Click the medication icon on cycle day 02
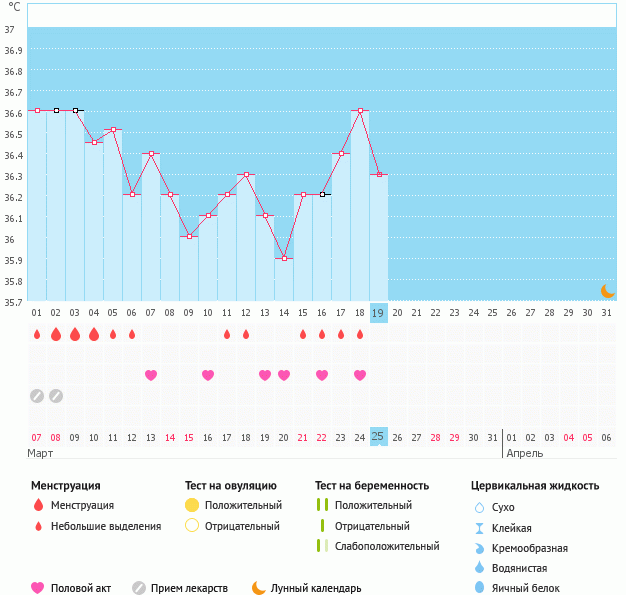 pos(56,395)
